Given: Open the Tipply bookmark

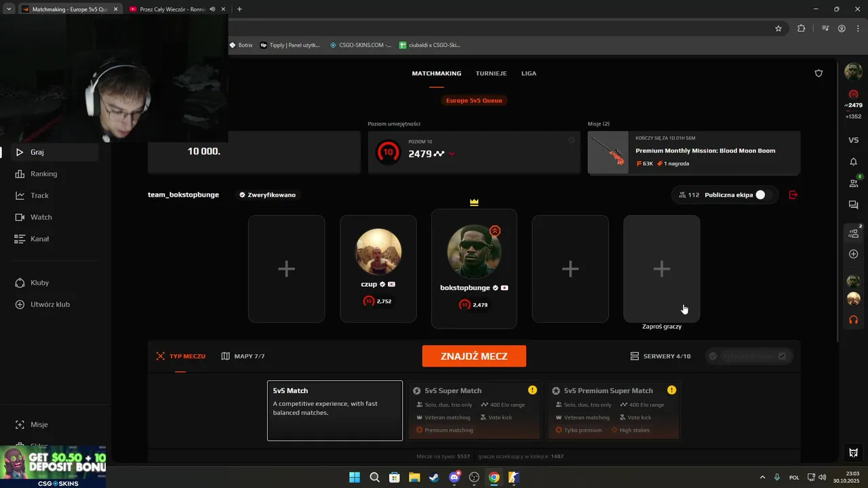Looking at the screenshot, I should click(290, 45).
